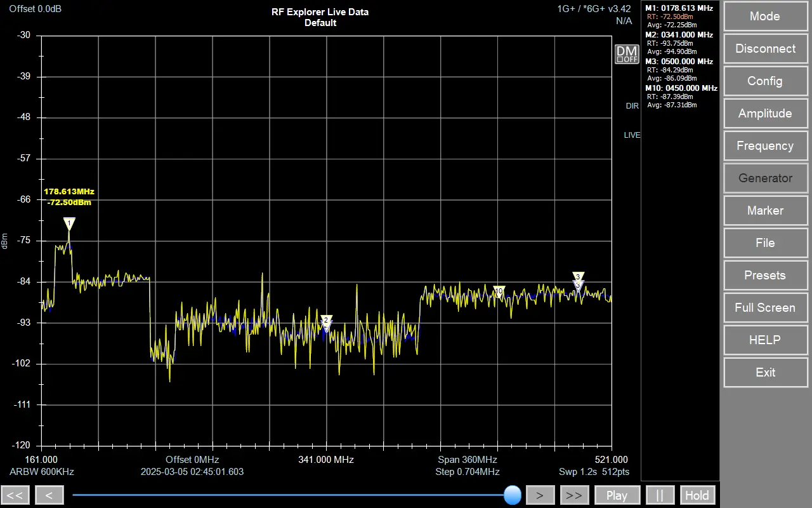The width and height of the screenshot is (812, 508).
Task: Pause the sweep with || button
Action: (660, 495)
